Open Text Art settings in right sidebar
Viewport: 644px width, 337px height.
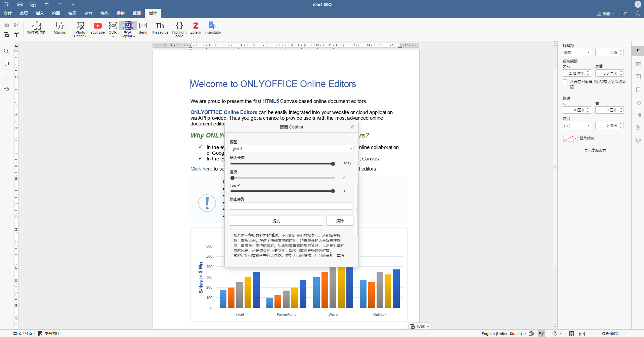(x=638, y=128)
